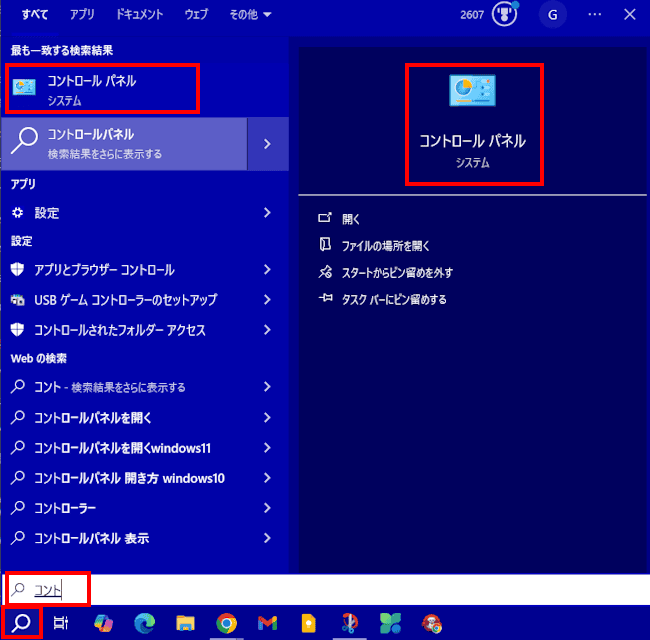The height and width of the screenshot is (640, 650).
Task: Click the 開く open icon
Action: pyautogui.click(x=325, y=218)
